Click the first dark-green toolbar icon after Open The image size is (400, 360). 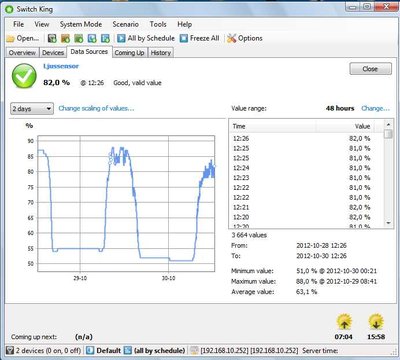(52, 38)
